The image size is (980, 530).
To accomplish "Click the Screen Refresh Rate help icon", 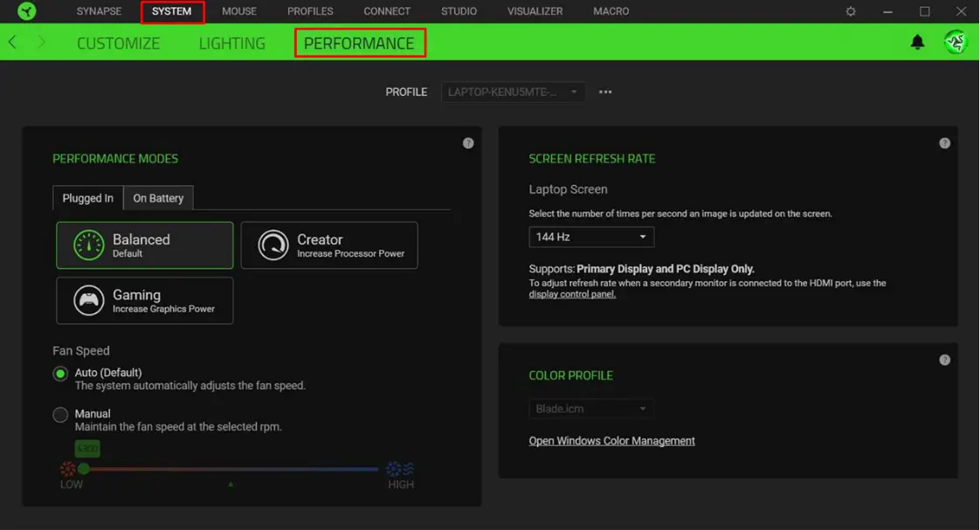I will pyautogui.click(x=944, y=142).
